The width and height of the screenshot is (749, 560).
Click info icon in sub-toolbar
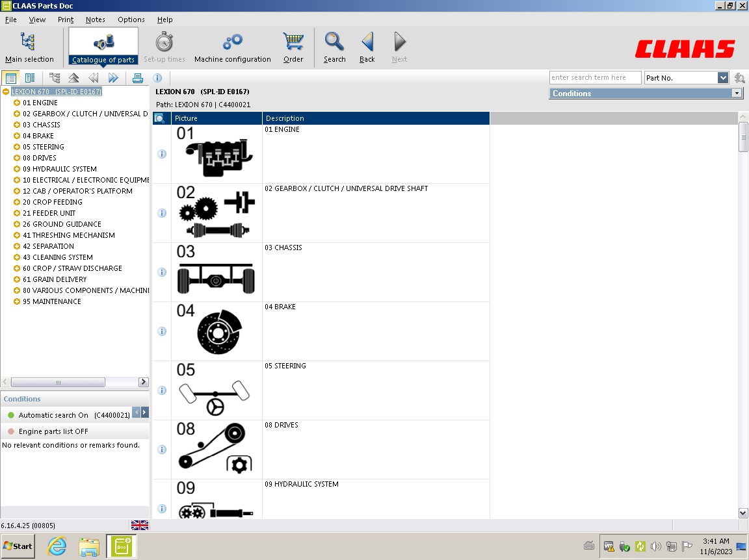point(157,78)
